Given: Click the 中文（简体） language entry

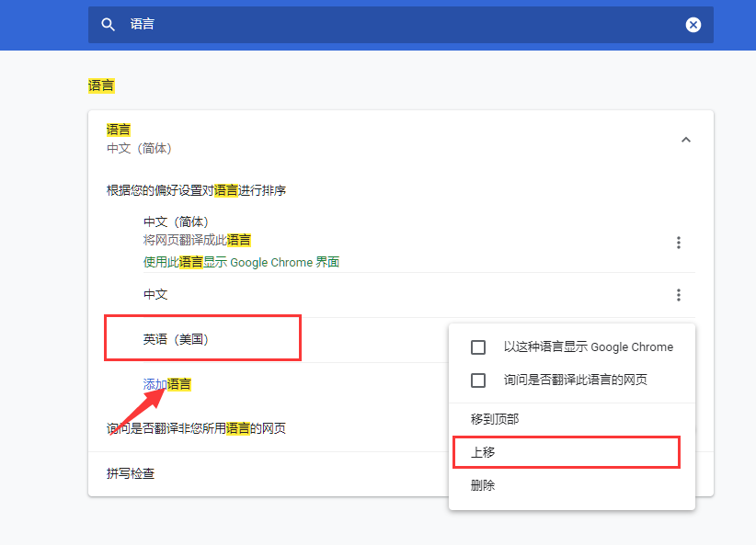Looking at the screenshot, I should point(176,221).
